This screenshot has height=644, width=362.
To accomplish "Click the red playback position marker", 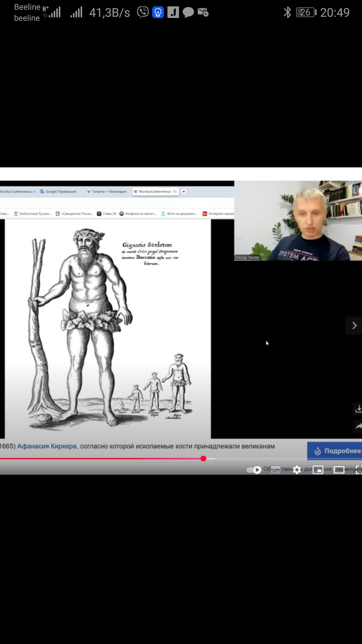I will (203, 459).
